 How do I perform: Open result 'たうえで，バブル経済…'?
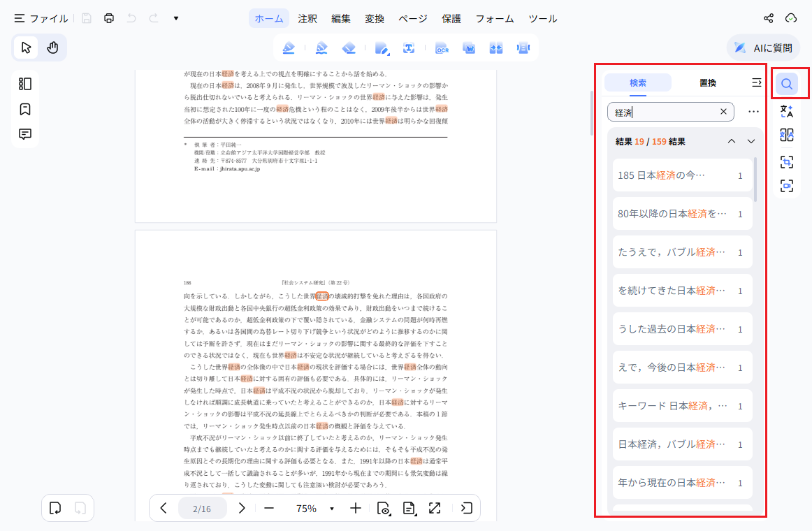point(683,252)
